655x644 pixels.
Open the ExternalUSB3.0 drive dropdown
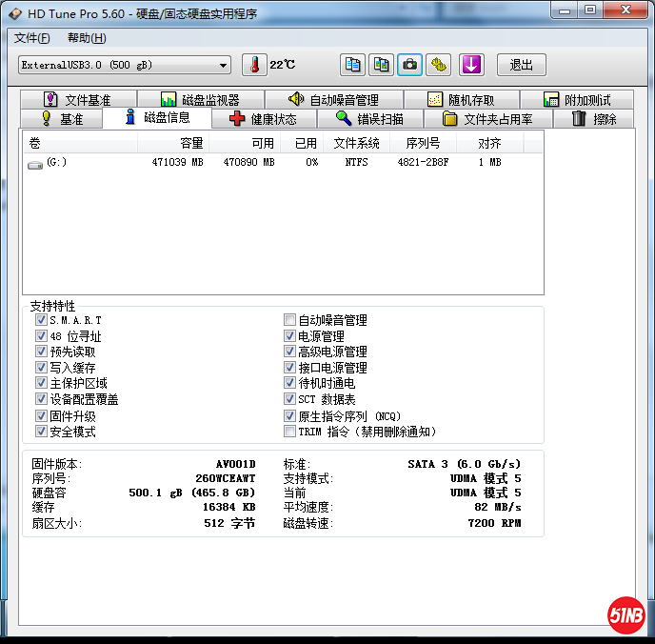click(224, 65)
